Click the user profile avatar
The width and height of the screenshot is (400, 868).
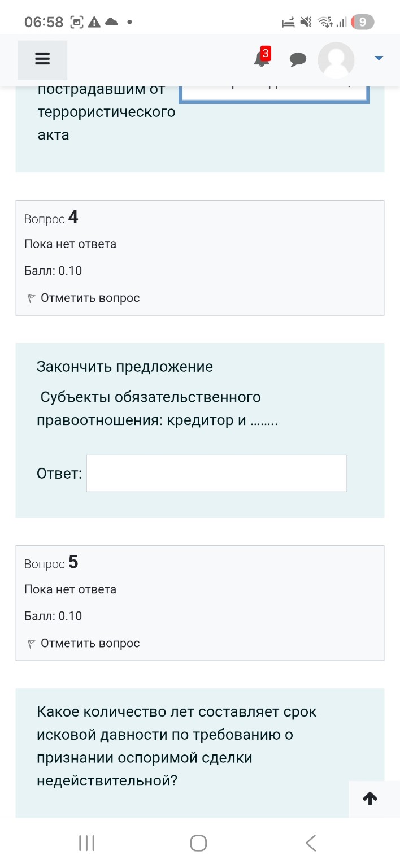click(x=336, y=60)
